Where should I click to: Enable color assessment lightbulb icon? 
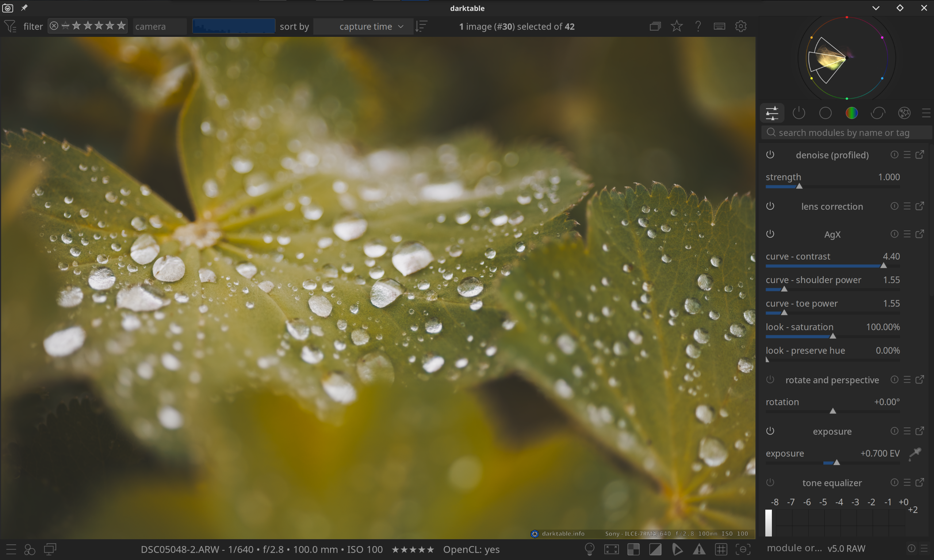click(590, 549)
